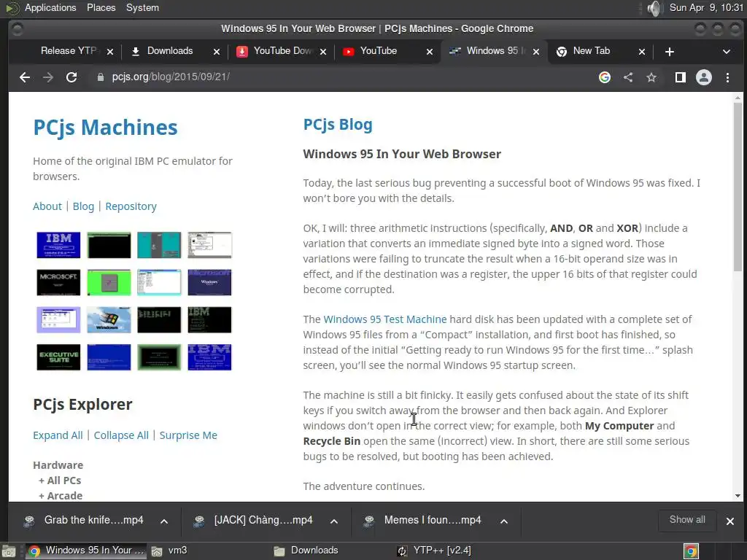
Task: Open the System menu
Action: pyautogui.click(x=142, y=7)
